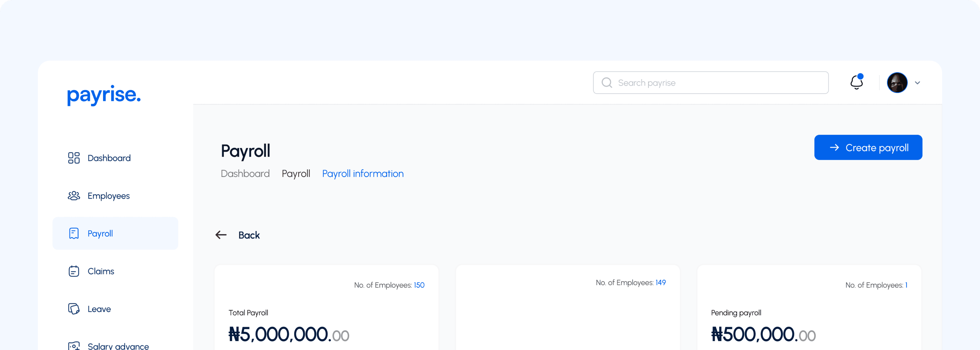The width and height of the screenshot is (980, 350).
Task: Select the Payroll breadcrumb tab
Action: pos(296,174)
